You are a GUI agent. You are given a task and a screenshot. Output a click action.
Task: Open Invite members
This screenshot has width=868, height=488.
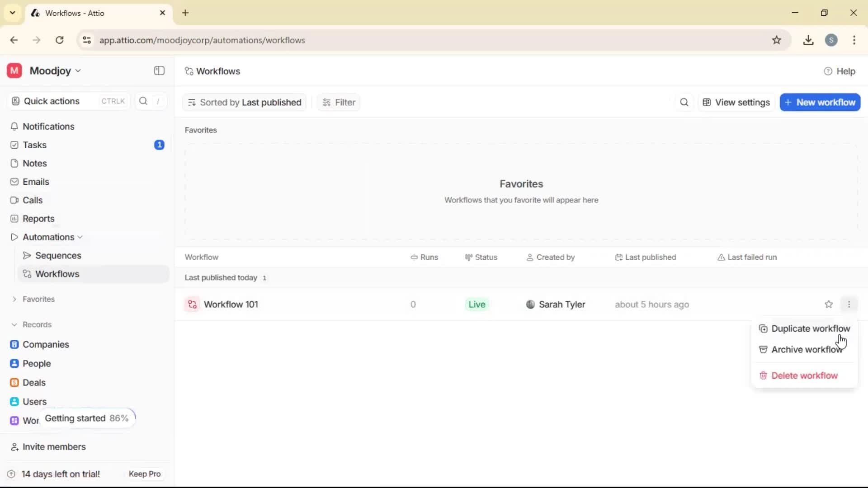pyautogui.click(x=54, y=447)
